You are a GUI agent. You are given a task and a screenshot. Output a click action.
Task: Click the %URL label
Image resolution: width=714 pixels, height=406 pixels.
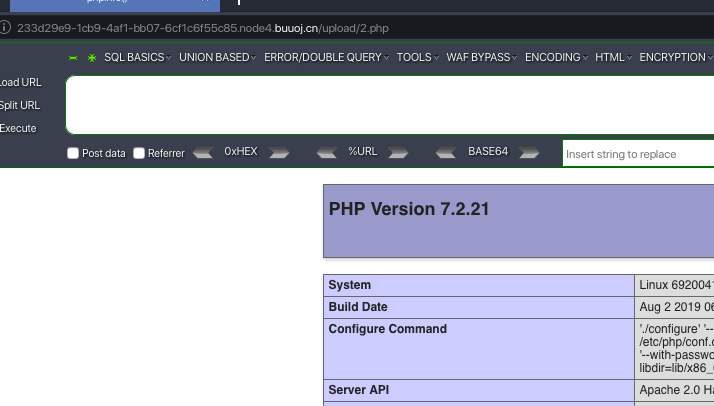(362, 152)
